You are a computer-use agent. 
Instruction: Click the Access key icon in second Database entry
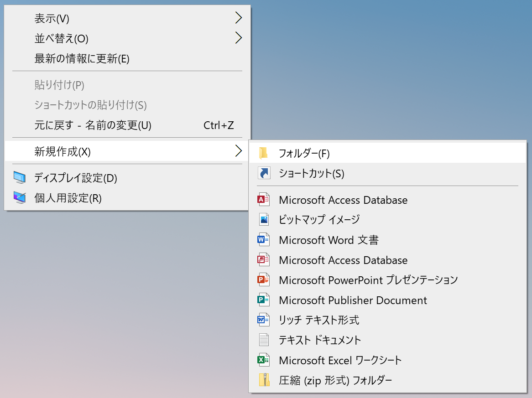tap(264, 260)
